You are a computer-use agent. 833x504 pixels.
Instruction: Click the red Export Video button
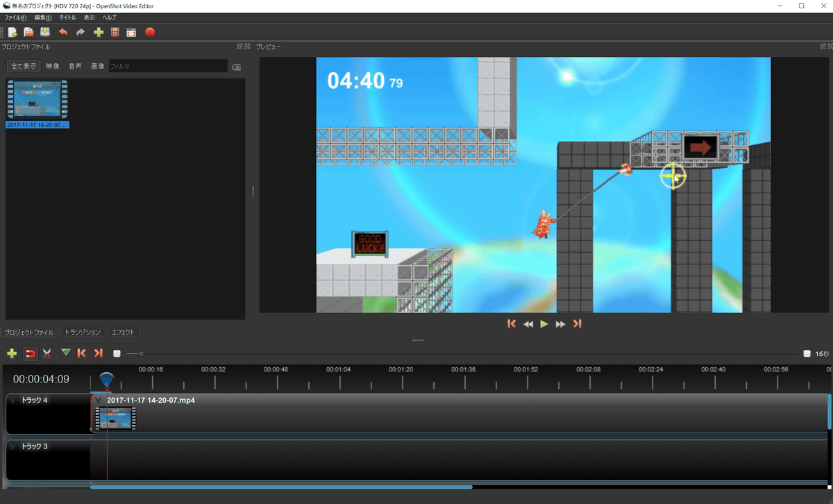150,32
